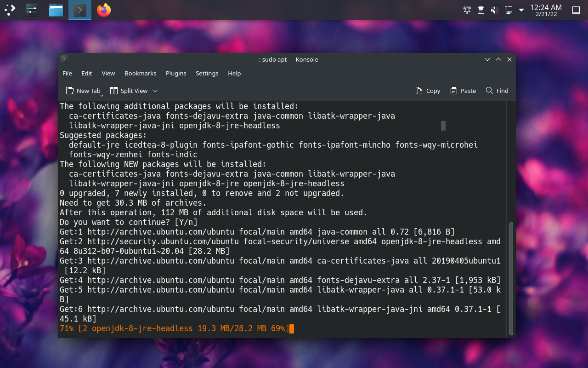Mute audio via the volume tray icon

tap(494, 10)
